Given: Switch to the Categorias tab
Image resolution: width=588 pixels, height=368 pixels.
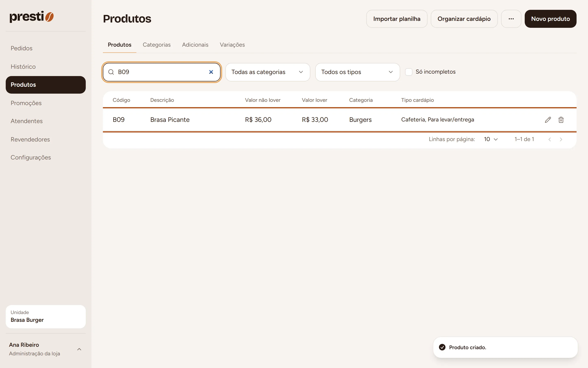Looking at the screenshot, I should (156, 45).
